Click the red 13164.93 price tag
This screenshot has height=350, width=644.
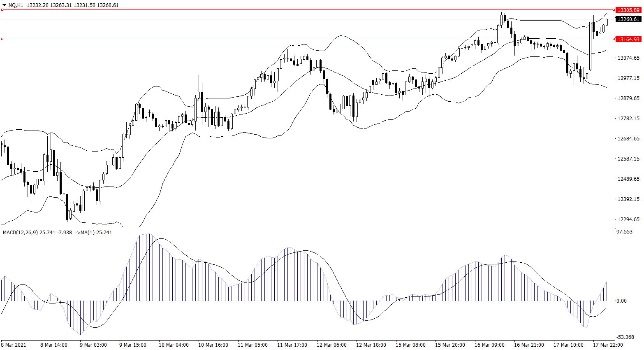[628, 39]
